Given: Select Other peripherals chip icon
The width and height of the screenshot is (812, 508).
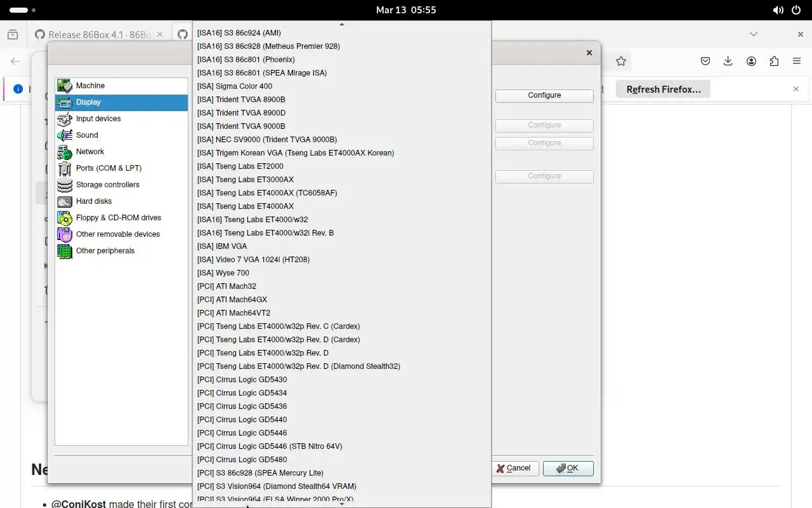Looking at the screenshot, I should (65, 251).
